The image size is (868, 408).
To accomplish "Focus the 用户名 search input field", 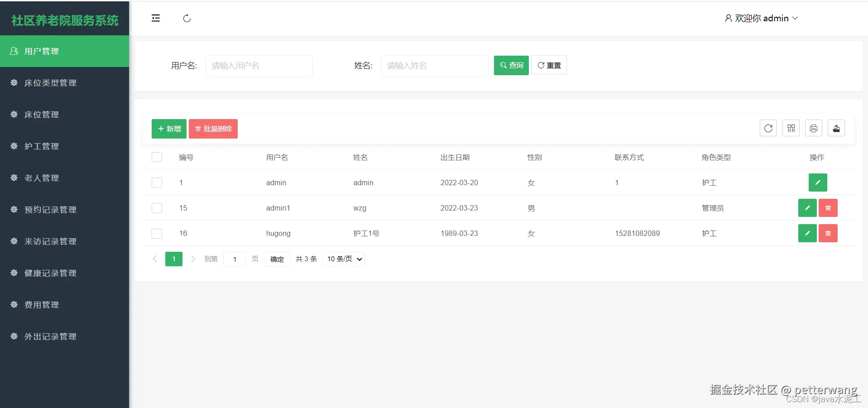I will click(259, 66).
